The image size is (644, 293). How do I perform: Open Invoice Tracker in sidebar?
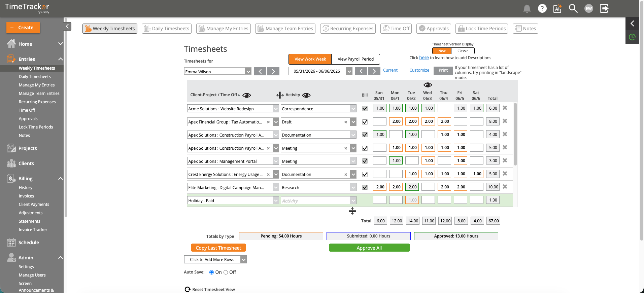(33, 229)
